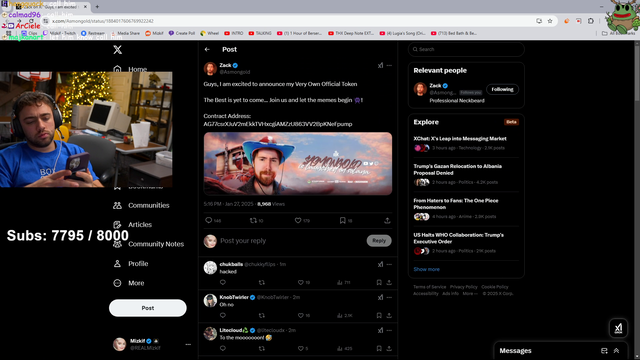
Task: Click Mizkif profile avatar in sidebar
Action: coord(119,344)
